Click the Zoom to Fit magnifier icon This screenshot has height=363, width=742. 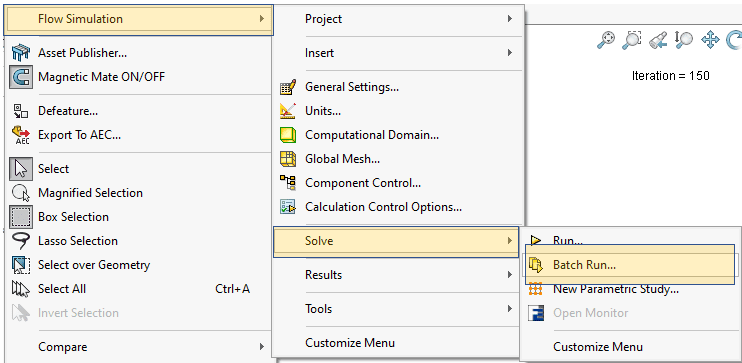pyautogui.click(x=606, y=40)
